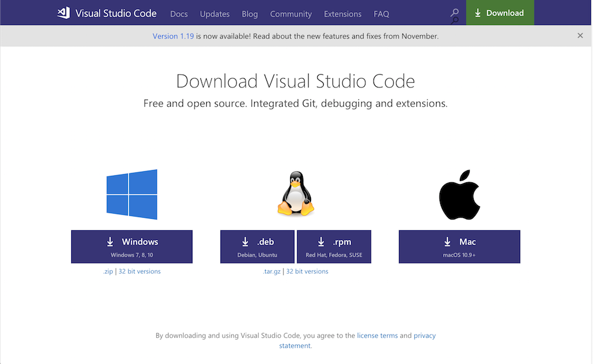Click the Apple logo for Mac downloads
This screenshot has width=593, height=364.
point(459,194)
